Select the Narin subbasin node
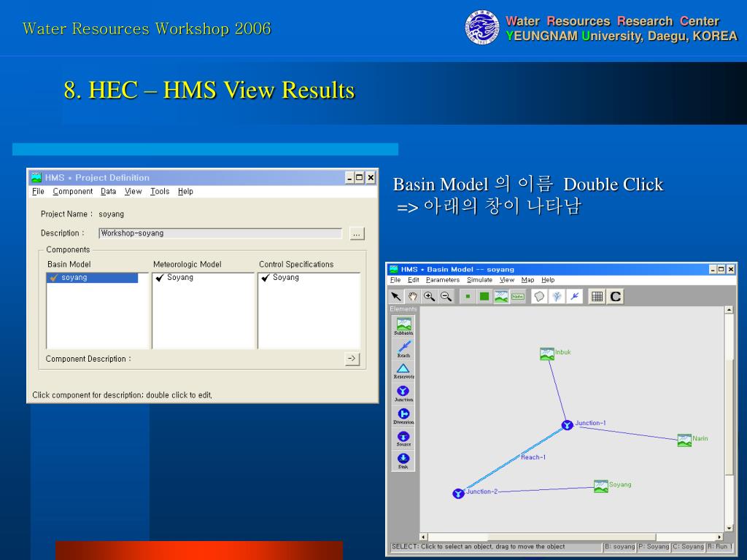Viewport: 747px width, 560px height. (684, 440)
